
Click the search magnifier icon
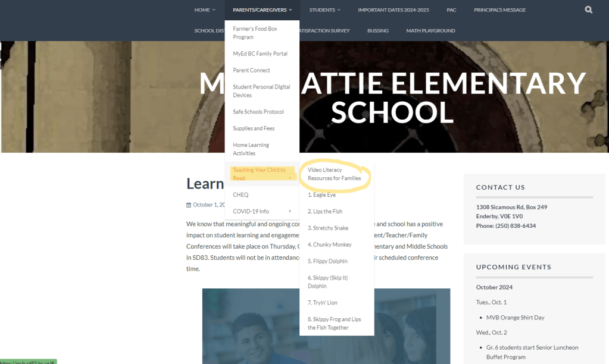coord(588,10)
